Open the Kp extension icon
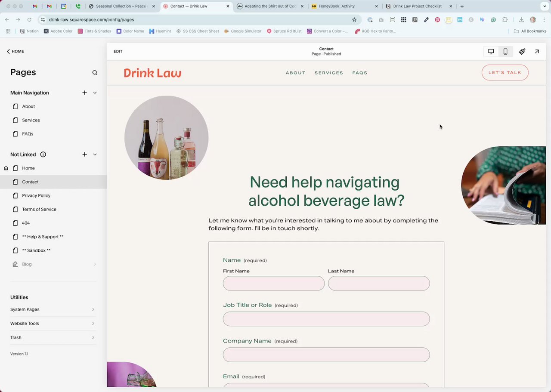The width and height of the screenshot is (551, 392). tap(482, 20)
